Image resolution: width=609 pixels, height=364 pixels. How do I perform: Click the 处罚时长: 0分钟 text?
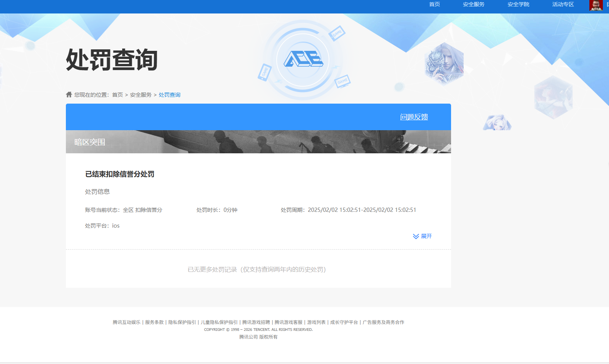[217, 210]
